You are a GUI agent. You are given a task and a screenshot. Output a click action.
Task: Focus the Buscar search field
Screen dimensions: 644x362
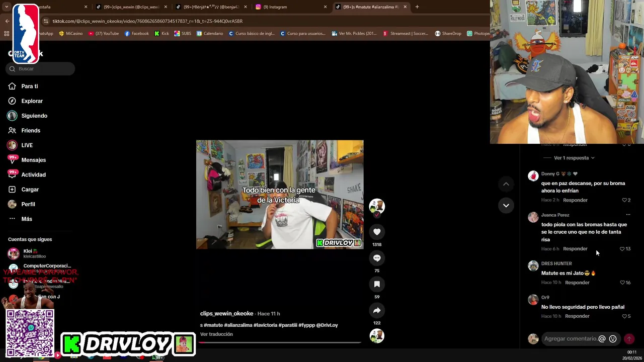(40, 69)
